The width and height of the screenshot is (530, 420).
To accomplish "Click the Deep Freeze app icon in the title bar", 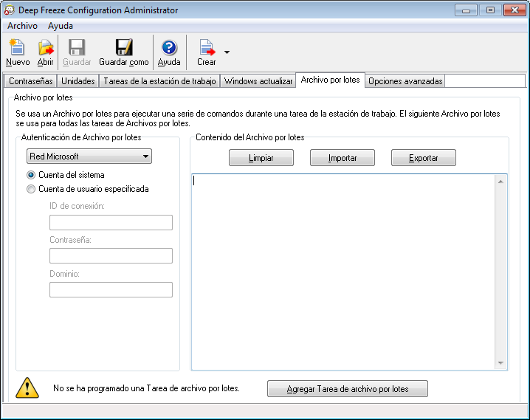I will click(9, 10).
